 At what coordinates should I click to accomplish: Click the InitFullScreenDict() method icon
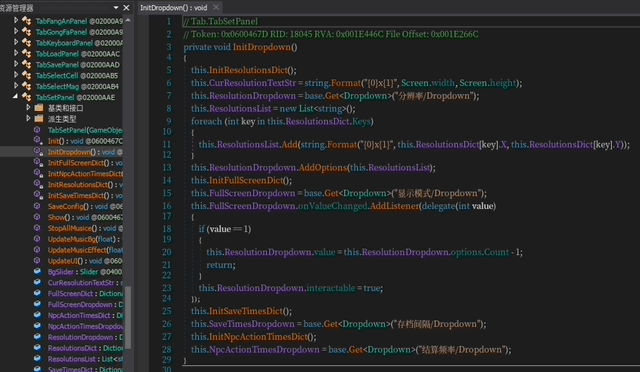tap(38, 163)
